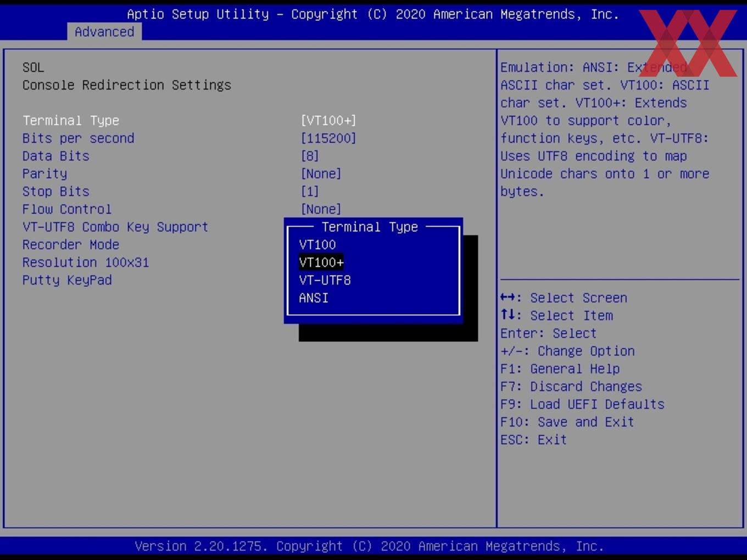Click the Emulation help description text
This screenshot has width=747, height=560.
pos(605,130)
